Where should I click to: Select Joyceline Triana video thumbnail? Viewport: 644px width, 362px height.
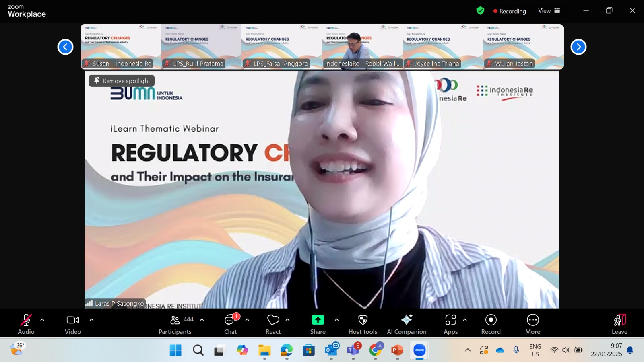click(443, 47)
